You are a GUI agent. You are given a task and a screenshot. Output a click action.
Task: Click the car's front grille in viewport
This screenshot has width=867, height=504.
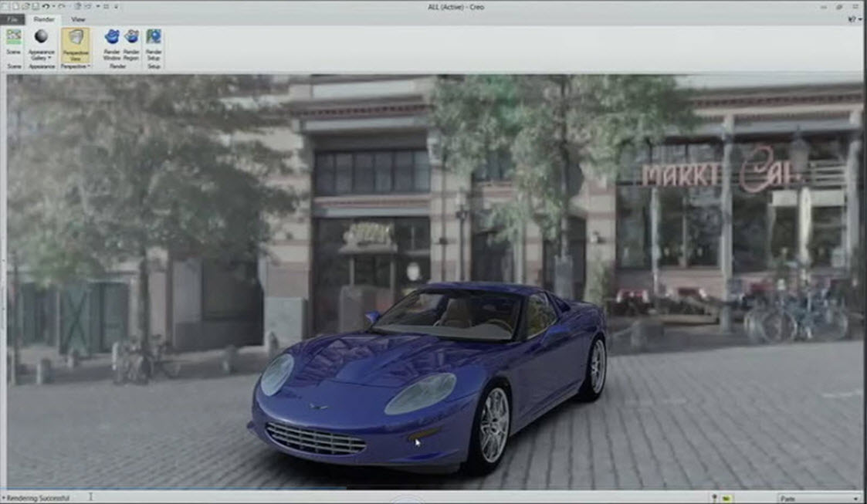click(315, 438)
